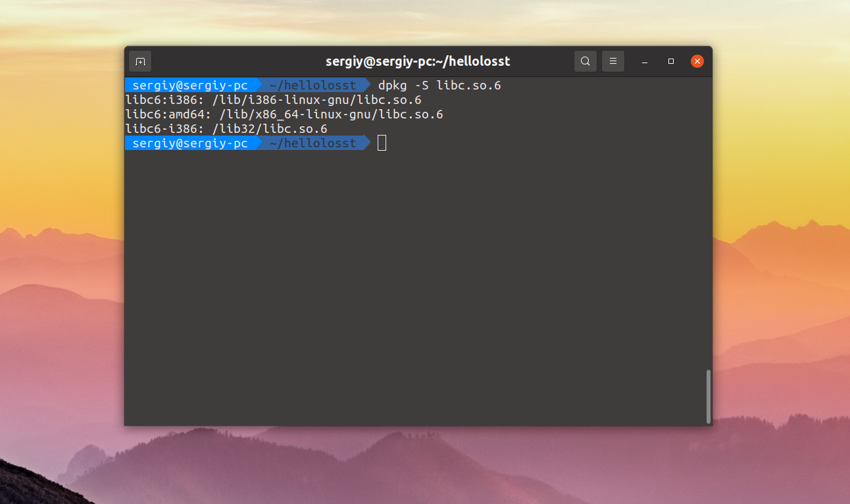Open the terminal search tool
The height and width of the screenshot is (504, 850).
point(585,61)
